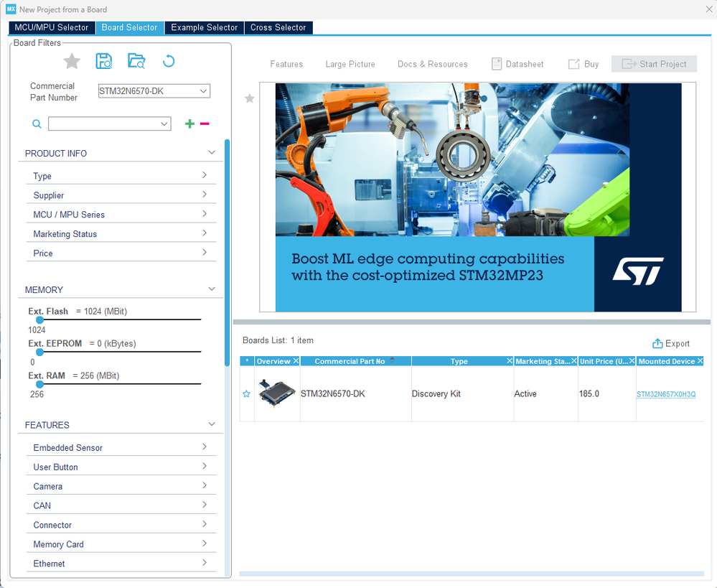Open the Commercial Part Number dropdown

coord(204,91)
